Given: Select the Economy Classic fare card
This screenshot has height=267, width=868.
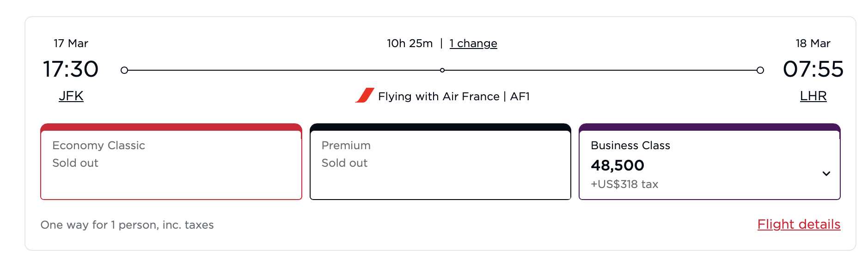Looking at the screenshot, I should pyautogui.click(x=171, y=164).
